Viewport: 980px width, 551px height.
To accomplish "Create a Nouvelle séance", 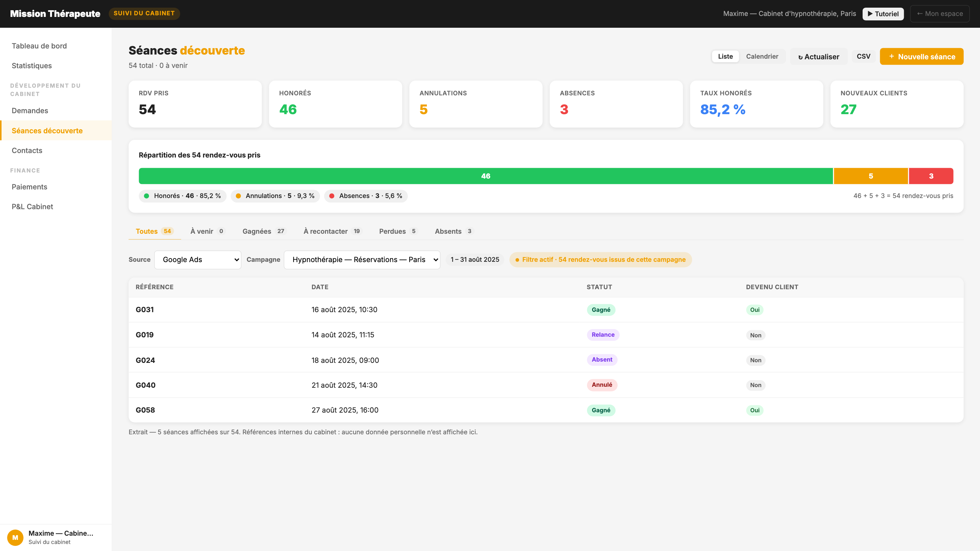I will (x=921, y=56).
